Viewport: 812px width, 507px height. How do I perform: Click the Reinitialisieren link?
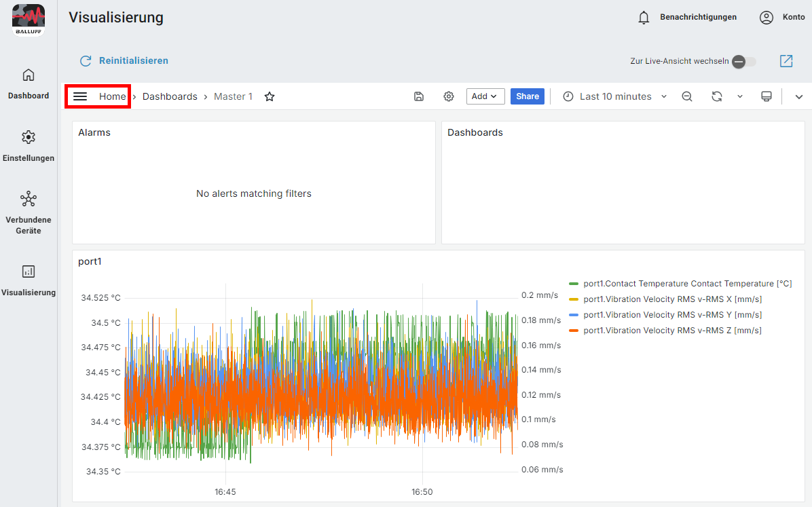point(133,61)
